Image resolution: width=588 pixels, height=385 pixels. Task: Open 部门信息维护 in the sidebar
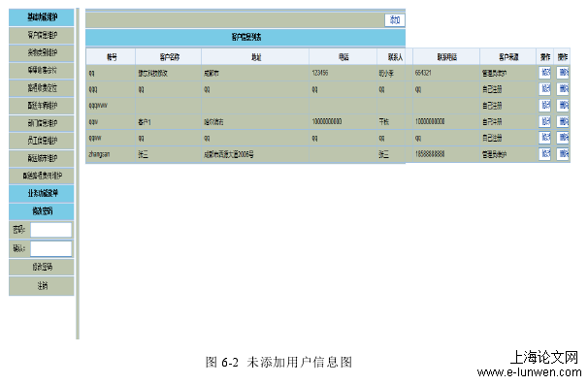42,123
